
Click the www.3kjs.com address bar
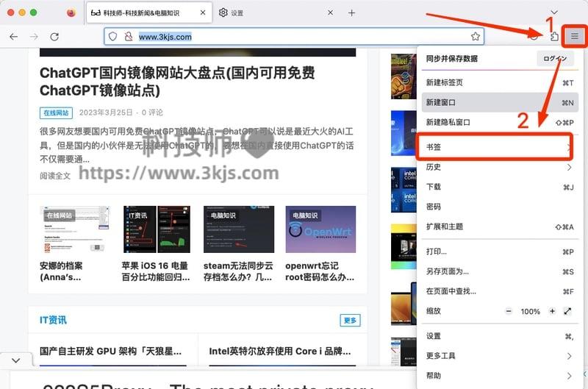293,36
